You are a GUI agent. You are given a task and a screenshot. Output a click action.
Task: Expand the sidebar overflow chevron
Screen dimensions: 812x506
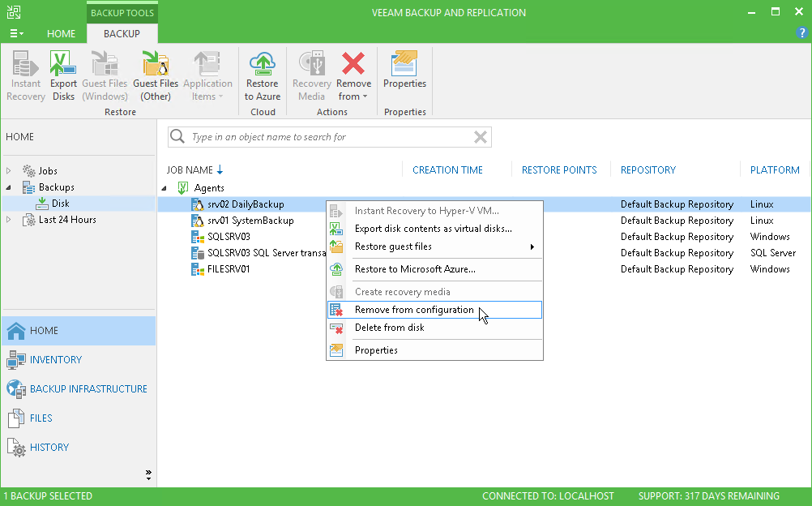(148, 474)
